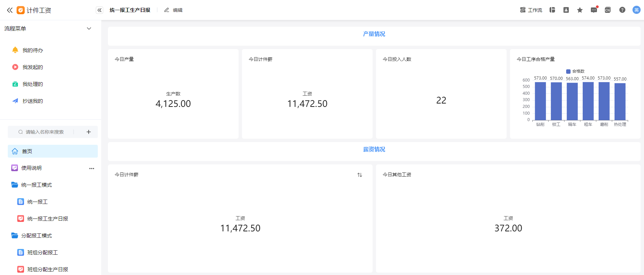Click the red chart icon for 班组分配生产日报
Image resolution: width=644 pixels, height=275 pixels.
[x=21, y=270]
